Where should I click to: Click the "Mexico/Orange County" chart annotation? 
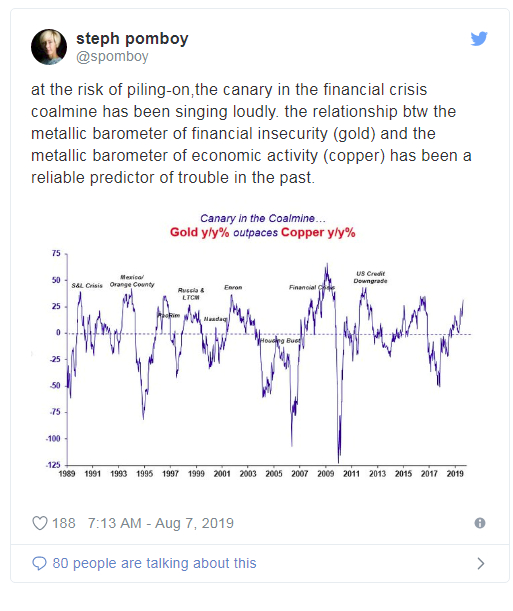point(132,281)
